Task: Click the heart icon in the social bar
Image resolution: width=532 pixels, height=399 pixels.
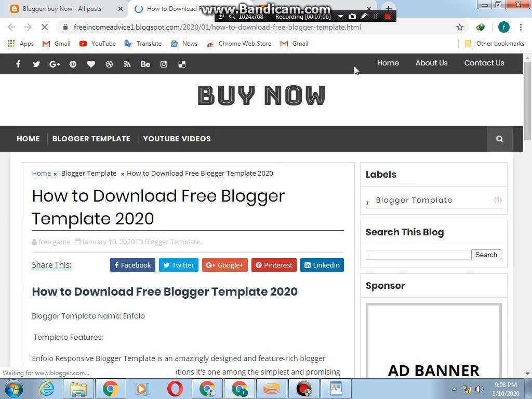Action: 91,64
